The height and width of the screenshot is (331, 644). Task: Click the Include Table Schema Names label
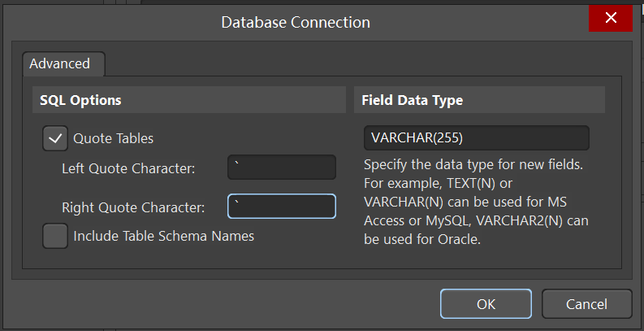click(164, 236)
